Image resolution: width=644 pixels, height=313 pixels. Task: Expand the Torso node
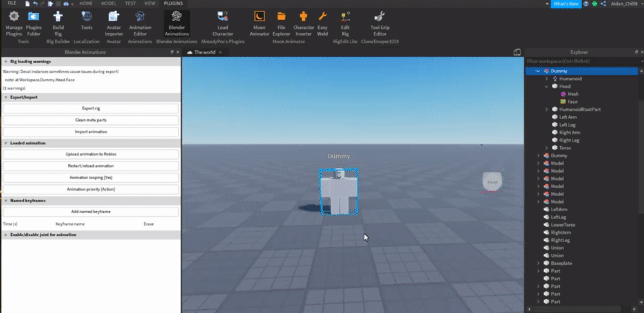point(547,148)
